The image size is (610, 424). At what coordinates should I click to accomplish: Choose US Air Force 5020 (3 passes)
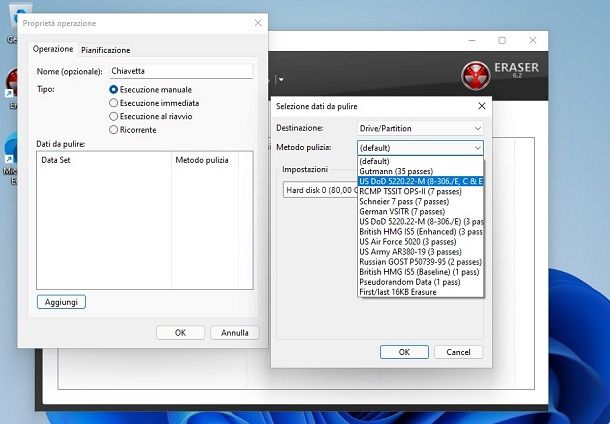coord(420,242)
